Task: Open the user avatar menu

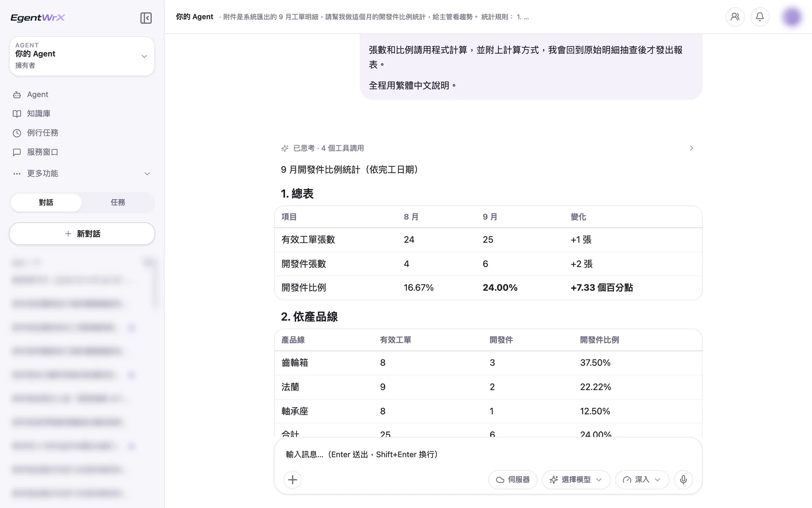Action: (792, 17)
